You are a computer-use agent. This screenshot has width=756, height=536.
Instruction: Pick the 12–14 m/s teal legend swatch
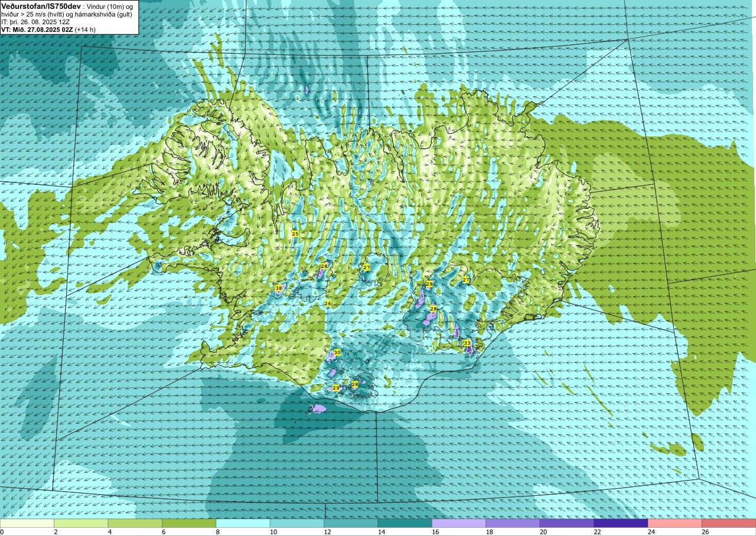coord(351,523)
